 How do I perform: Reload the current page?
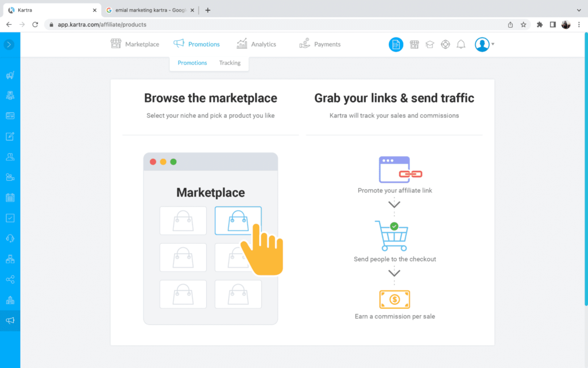coord(35,24)
